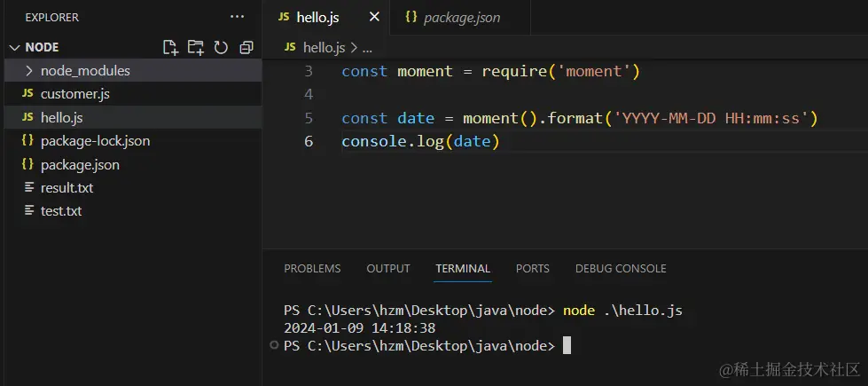The width and height of the screenshot is (868, 386).
Task: Refresh the Explorer file tree
Action: (x=221, y=47)
